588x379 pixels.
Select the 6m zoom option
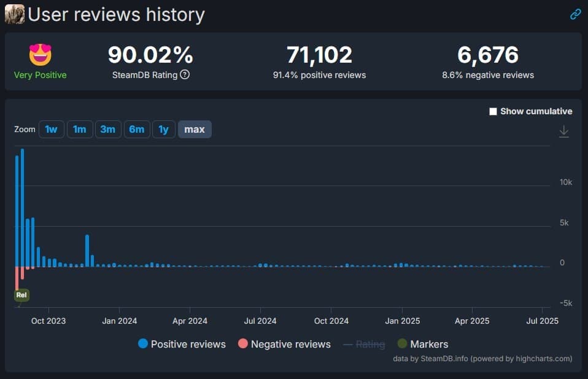(136, 129)
